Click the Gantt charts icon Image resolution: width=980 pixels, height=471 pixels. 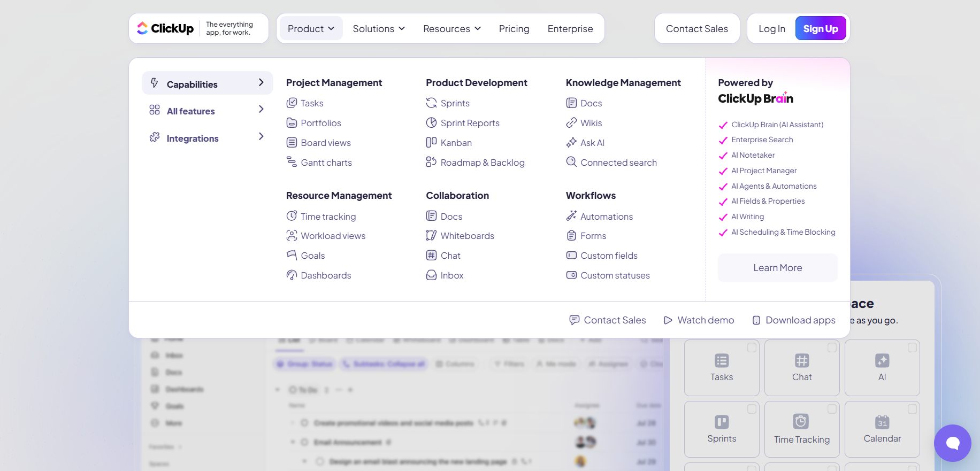click(292, 162)
